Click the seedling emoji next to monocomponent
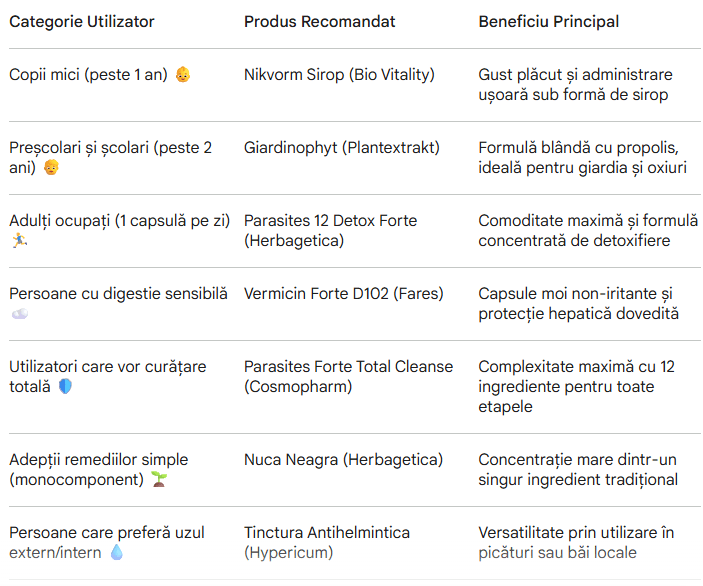The image size is (703, 586). pos(159,480)
